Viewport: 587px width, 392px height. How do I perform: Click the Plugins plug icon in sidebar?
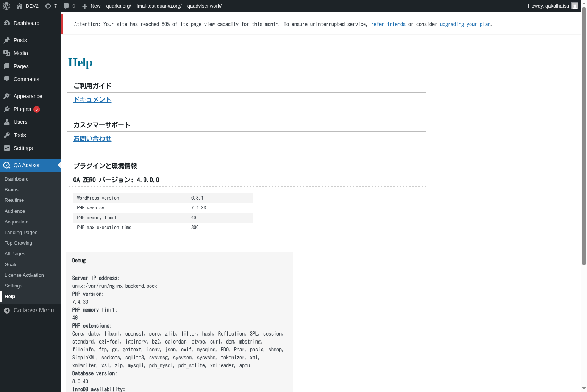coord(7,109)
